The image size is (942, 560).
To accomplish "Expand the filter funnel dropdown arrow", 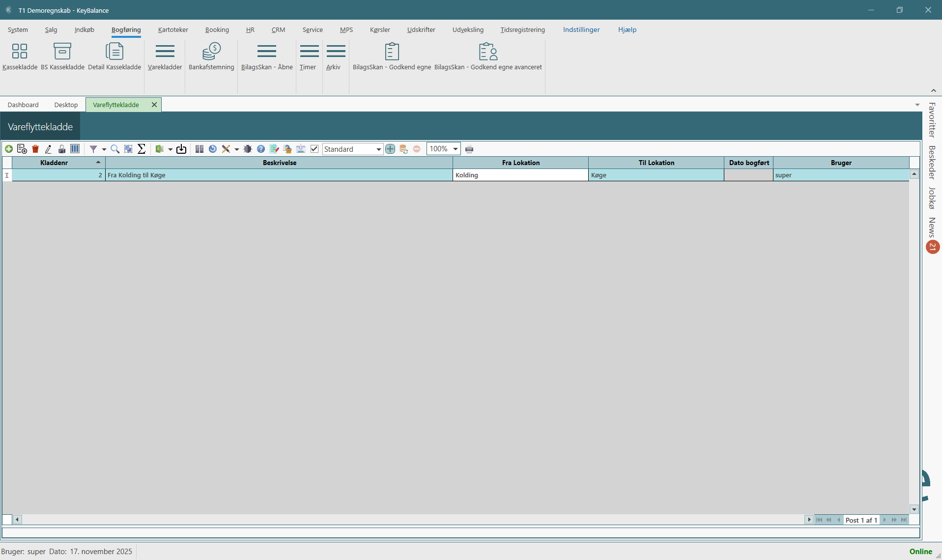I will [x=104, y=149].
